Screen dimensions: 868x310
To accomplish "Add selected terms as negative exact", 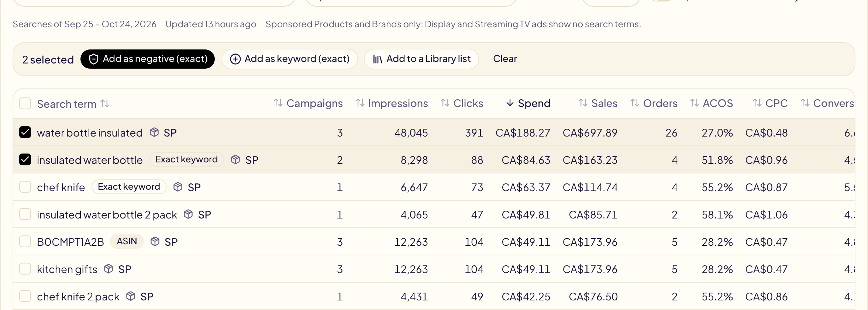I will (148, 59).
